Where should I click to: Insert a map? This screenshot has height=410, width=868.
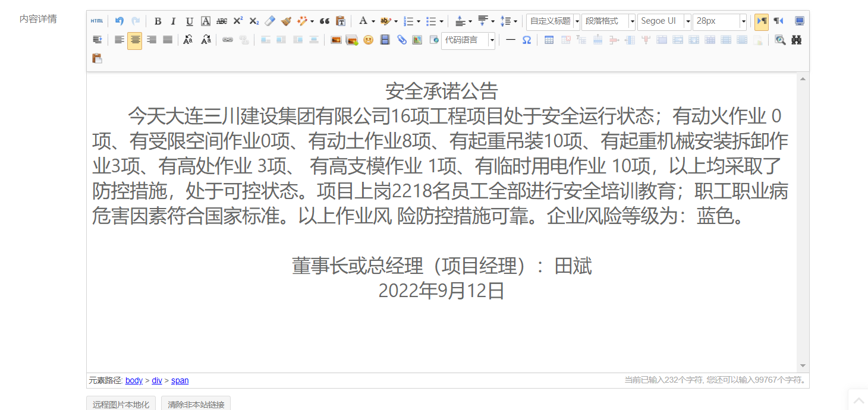[x=417, y=40]
